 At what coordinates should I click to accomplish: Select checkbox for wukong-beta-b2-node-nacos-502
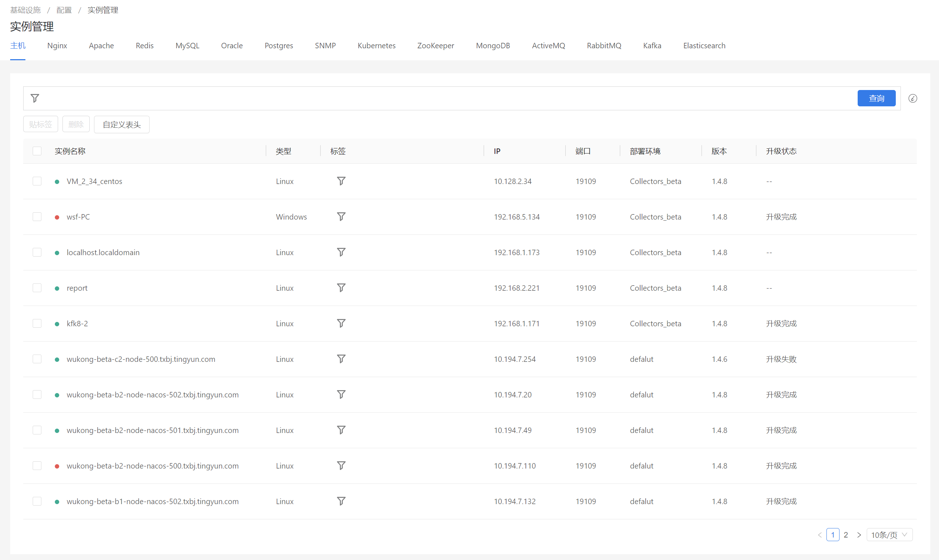(x=37, y=395)
